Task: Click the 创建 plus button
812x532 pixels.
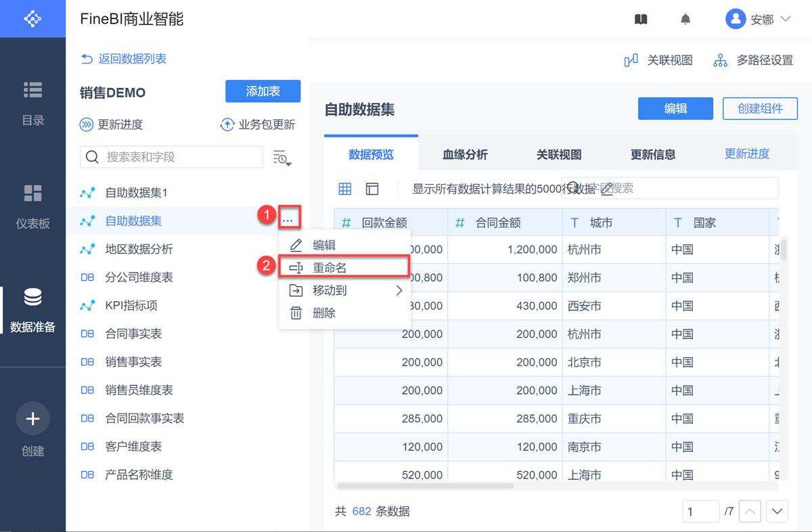Action: (32, 419)
